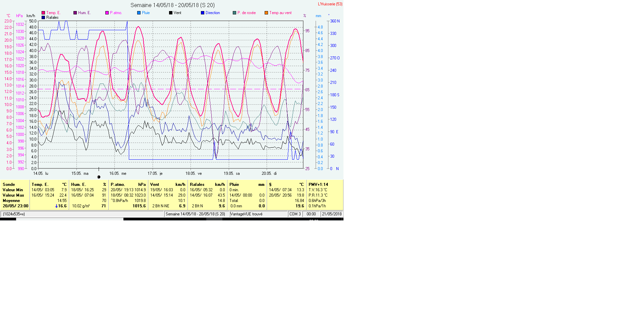Click the '19.05. sa' date label
This screenshot has height=313, width=644.
232,173
